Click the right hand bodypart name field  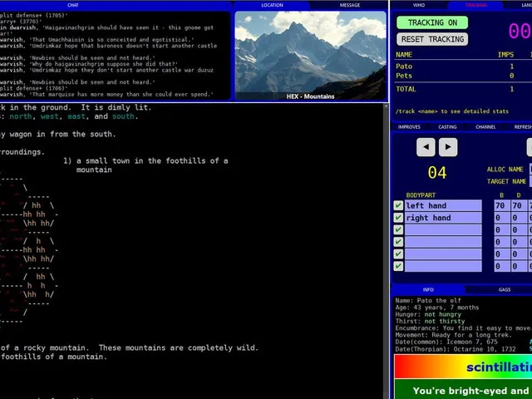443,218
